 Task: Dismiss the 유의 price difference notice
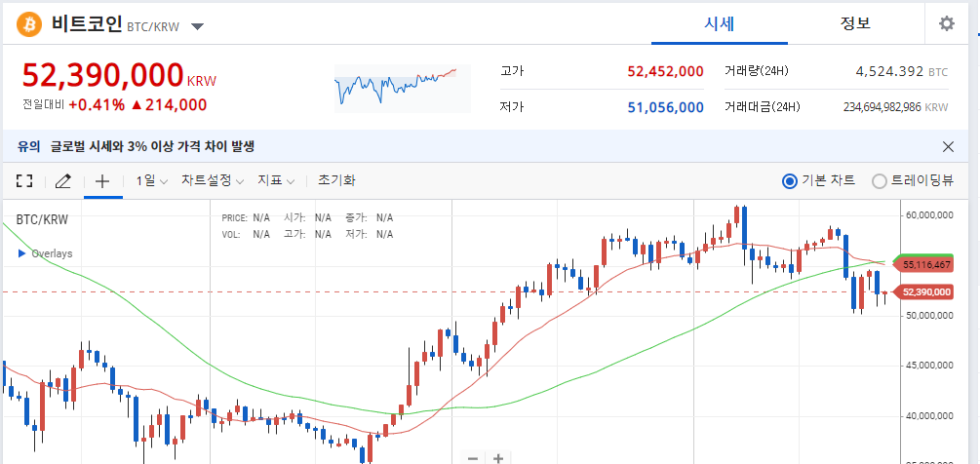949,146
